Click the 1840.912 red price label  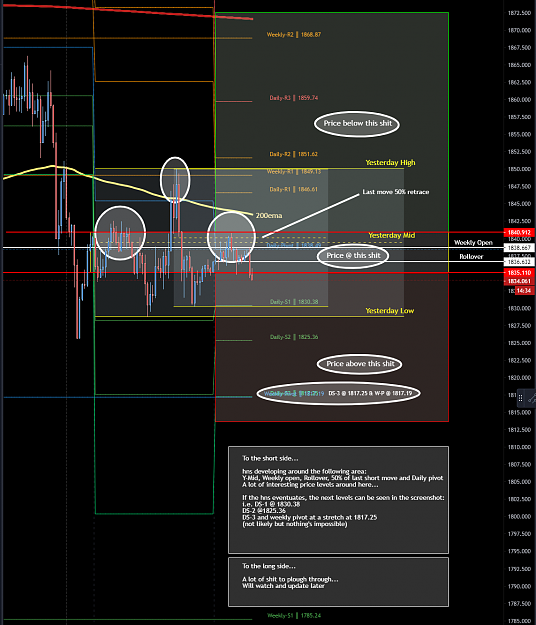coord(519,232)
